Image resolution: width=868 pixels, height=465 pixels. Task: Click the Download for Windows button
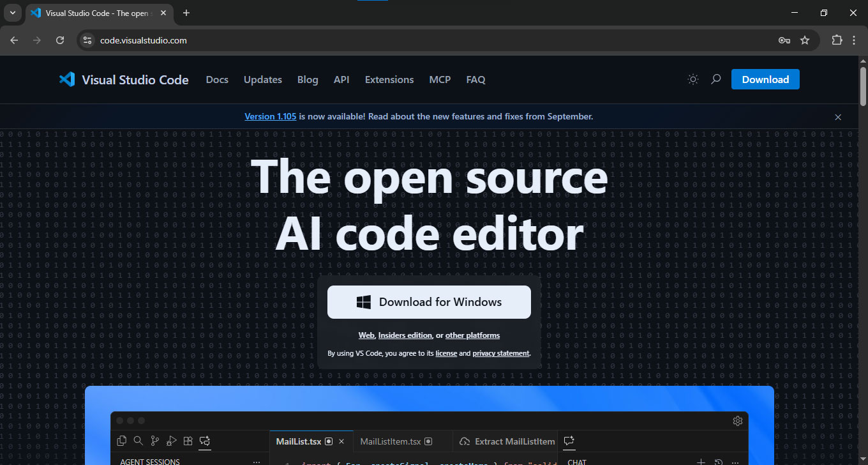[429, 301]
